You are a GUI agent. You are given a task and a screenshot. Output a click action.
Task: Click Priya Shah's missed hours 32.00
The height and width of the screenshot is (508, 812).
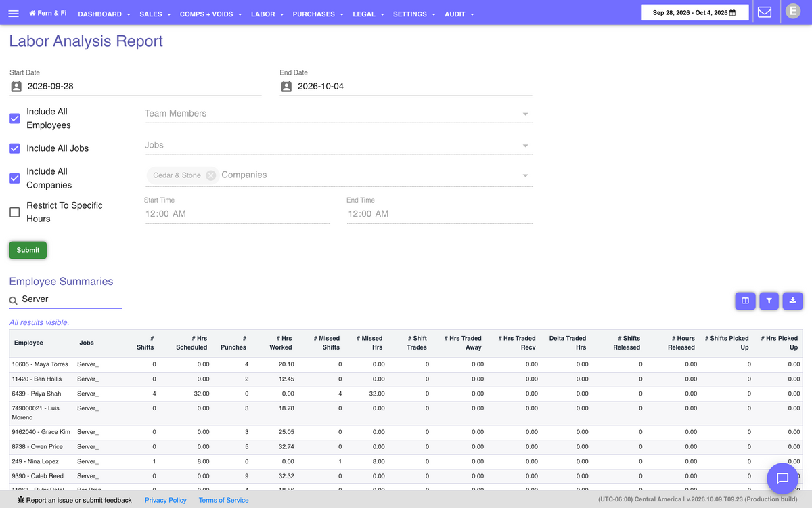(x=377, y=394)
